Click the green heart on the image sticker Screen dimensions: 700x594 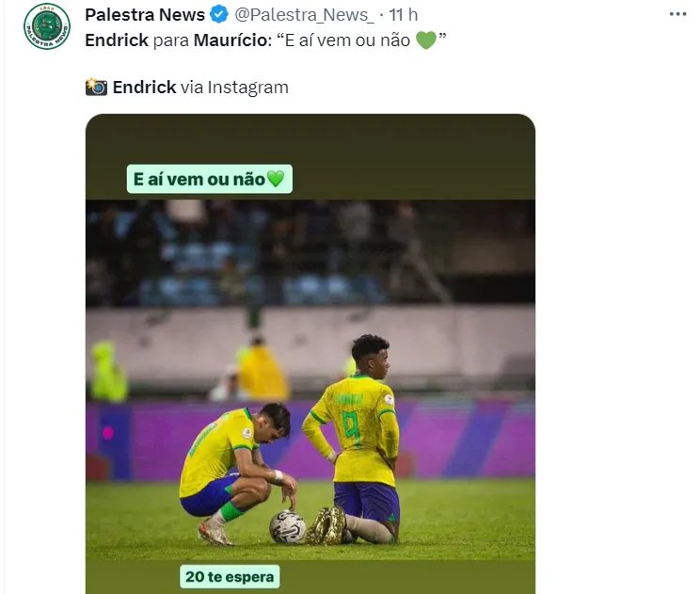(276, 179)
